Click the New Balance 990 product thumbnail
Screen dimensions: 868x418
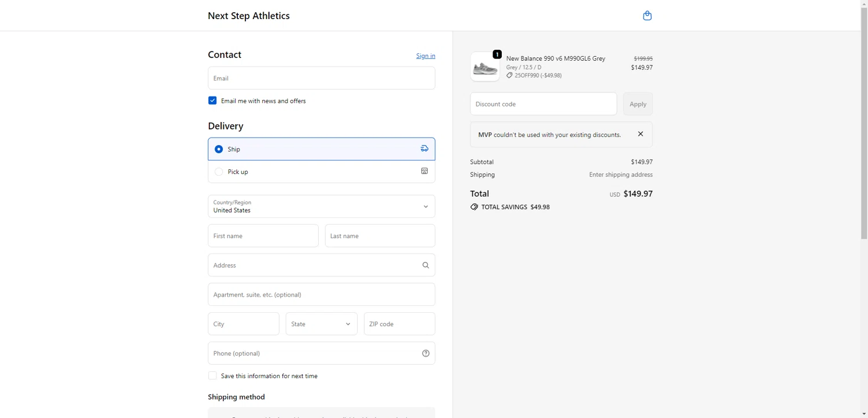(485, 66)
